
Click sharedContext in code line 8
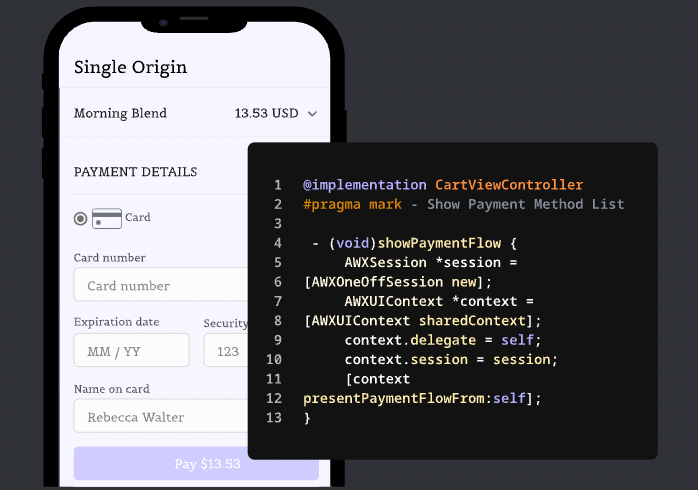click(472, 321)
